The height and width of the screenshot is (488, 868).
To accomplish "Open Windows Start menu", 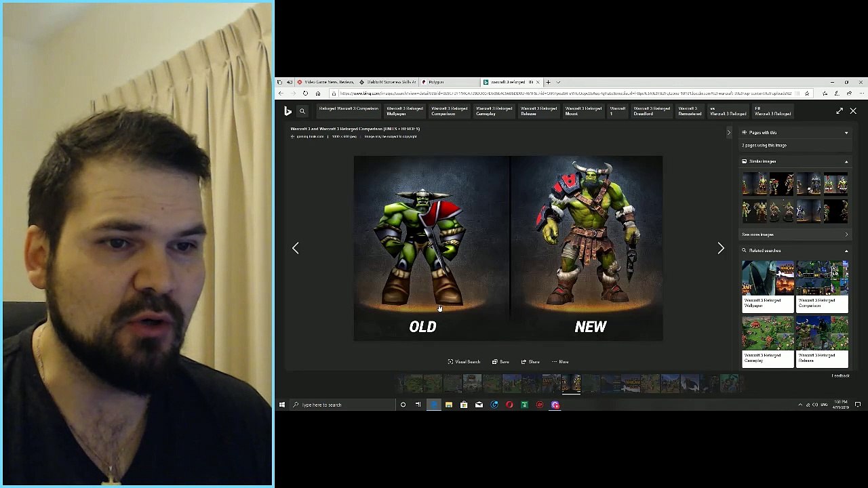I will (282, 405).
